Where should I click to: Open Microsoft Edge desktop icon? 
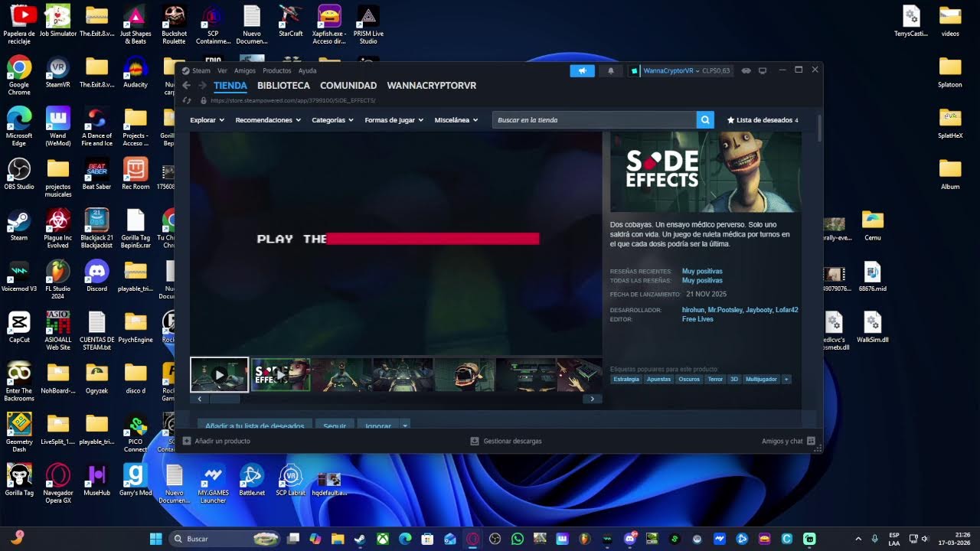point(19,126)
